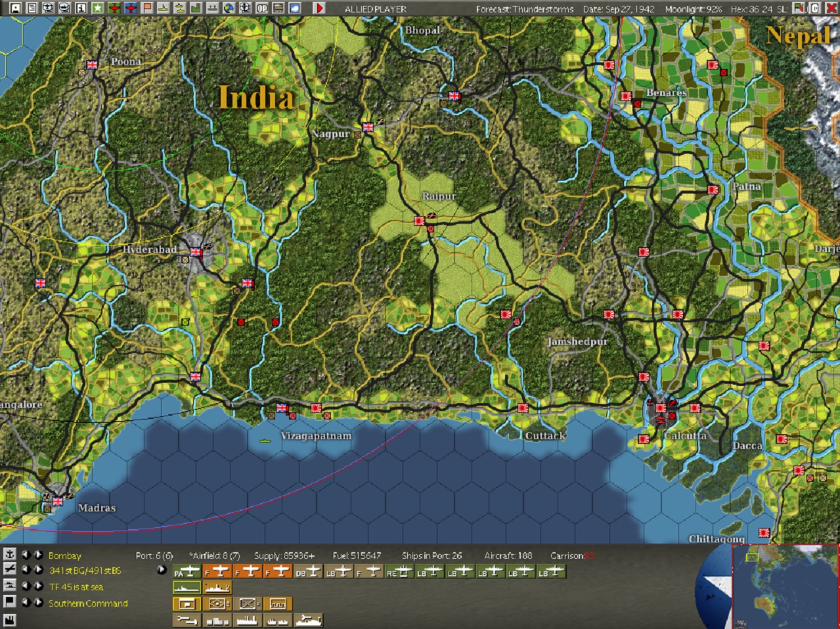
Task: Click the British flag base at Poona
Action: point(92,65)
